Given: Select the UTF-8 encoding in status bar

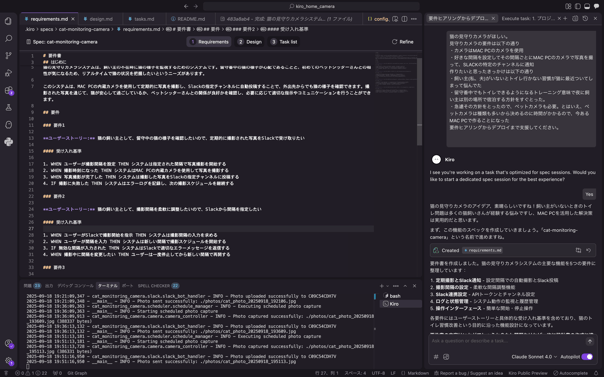Looking at the screenshot, I should pos(378,373).
